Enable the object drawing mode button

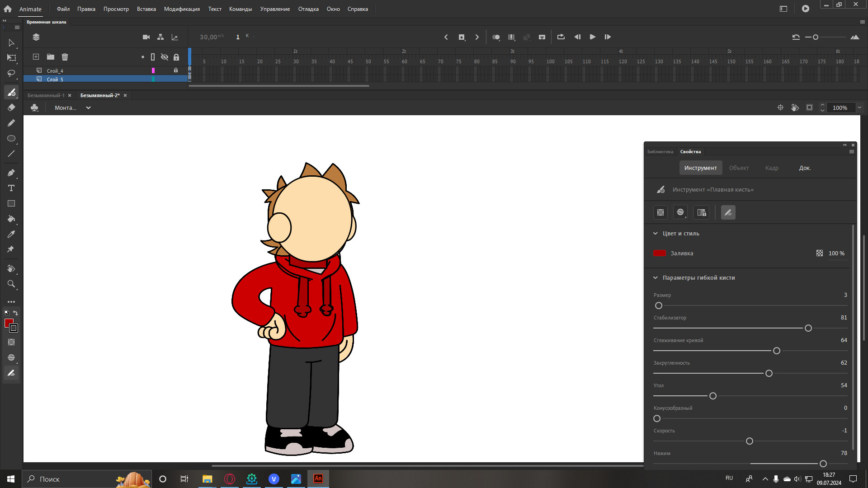pyautogui.click(x=7, y=313)
